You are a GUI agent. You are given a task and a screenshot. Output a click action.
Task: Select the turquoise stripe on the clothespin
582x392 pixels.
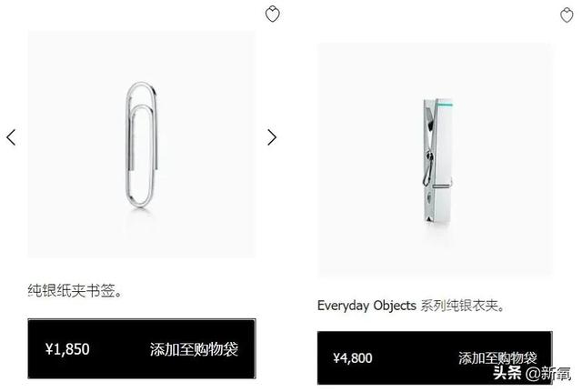coord(445,105)
